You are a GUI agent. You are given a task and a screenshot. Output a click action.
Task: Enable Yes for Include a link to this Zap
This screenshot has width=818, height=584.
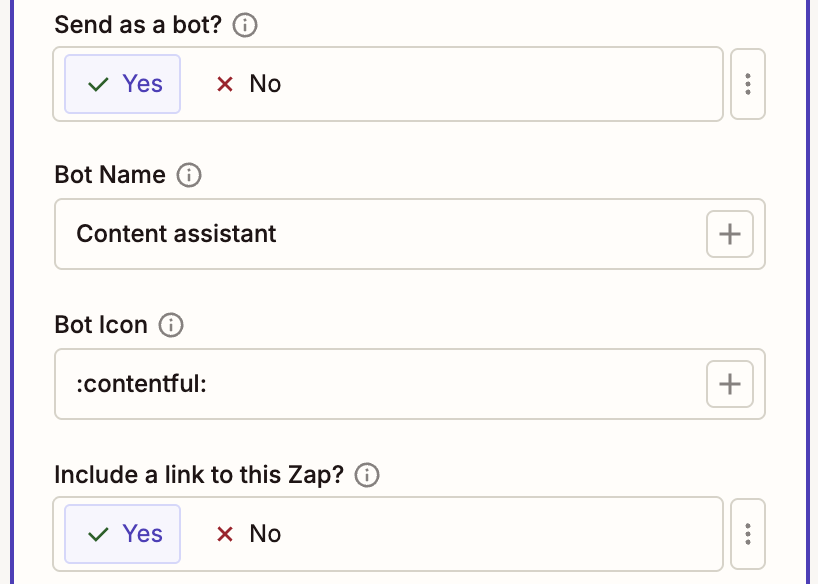pyautogui.click(x=122, y=534)
